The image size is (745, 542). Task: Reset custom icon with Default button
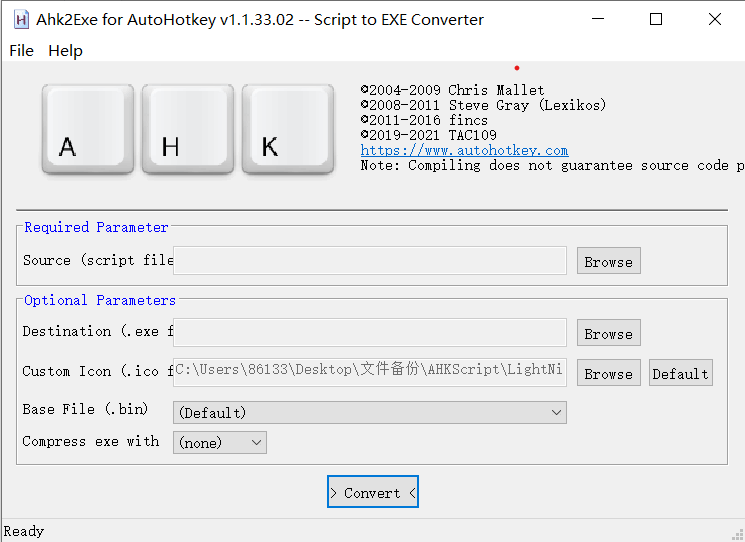(x=680, y=373)
